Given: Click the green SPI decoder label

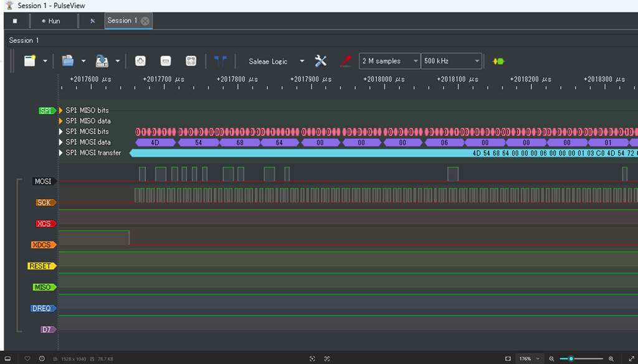Looking at the screenshot, I should pyautogui.click(x=47, y=111).
